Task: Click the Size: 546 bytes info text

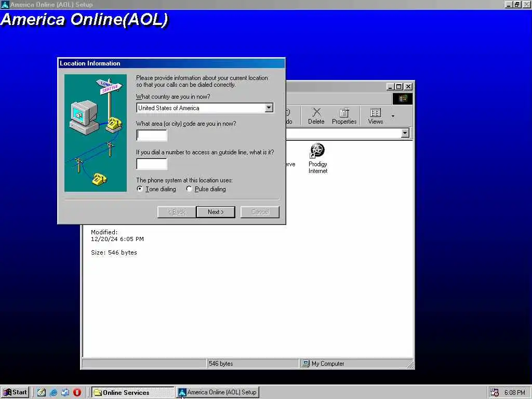Action: pyautogui.click(x=114, y=252)
